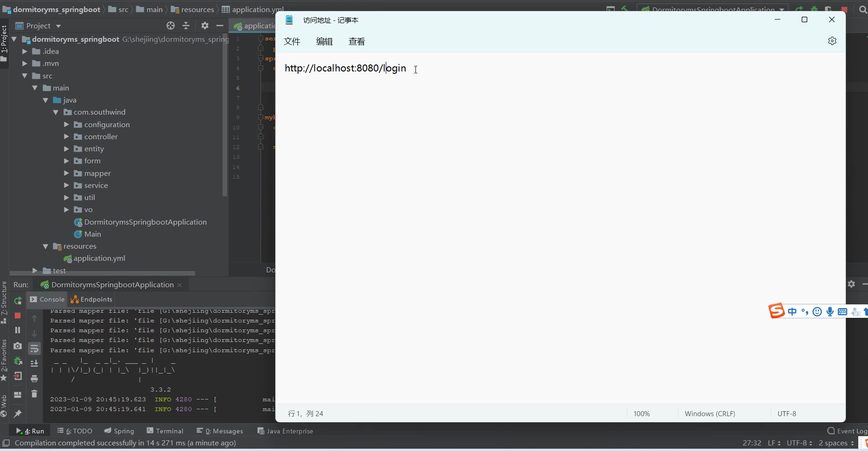Hide the Project tool window
868x451 pixels.
click(x=220, y=26)
